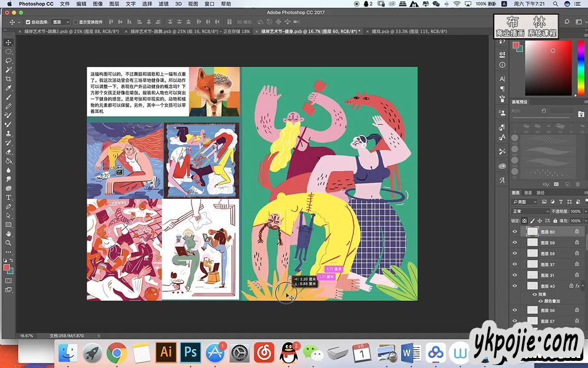588x368 pixels.
Task: Activate the Type tool in the toolbox
Action: point(9,198)
